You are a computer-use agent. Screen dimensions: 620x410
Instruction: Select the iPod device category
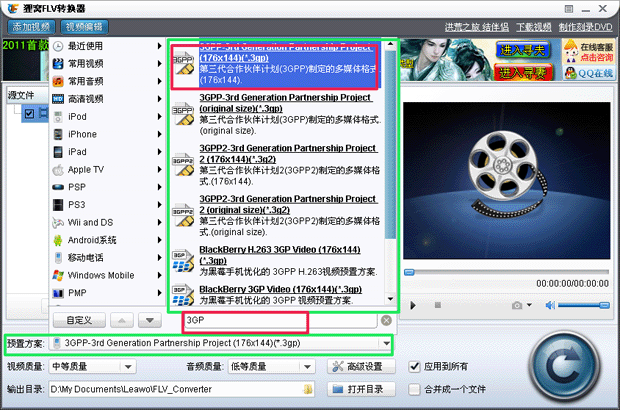click(x=107, y=116)
